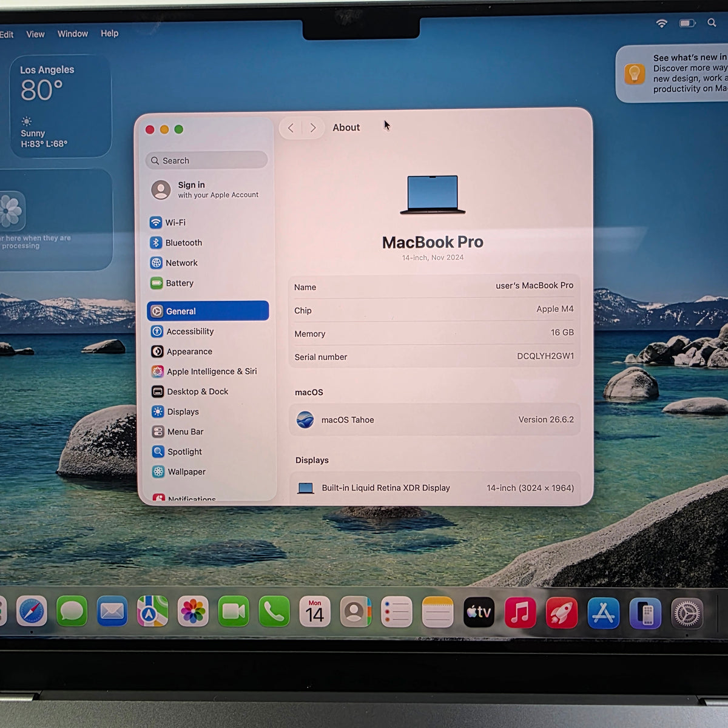Open iPhone Mirroring from the Dock
Viewport: 728px width, 728px height.
coord(645,613)
